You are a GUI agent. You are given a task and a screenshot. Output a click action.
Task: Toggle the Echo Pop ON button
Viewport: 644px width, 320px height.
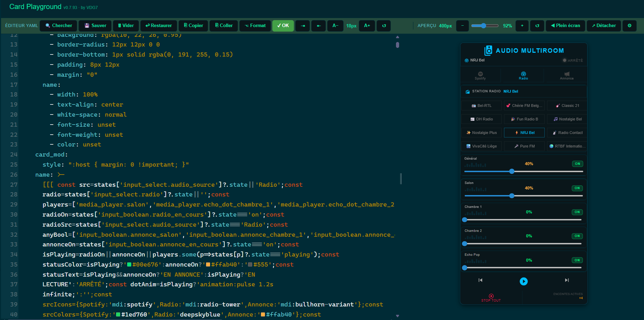point(577,260)
